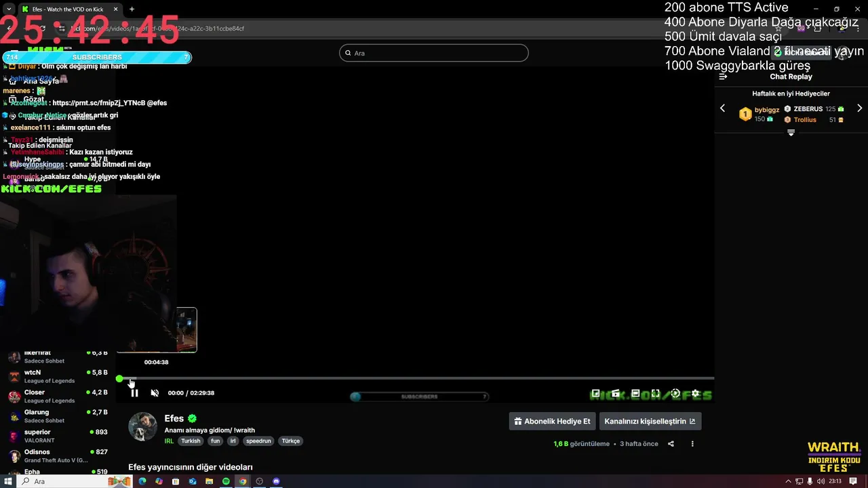Show next top gifters with right arrow
Image resolution: width=868 pixels, height=488 pixels.
pyautogui.click(x=859, y=108)
